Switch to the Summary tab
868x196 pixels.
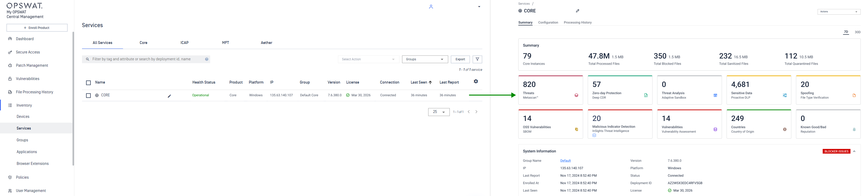click(x=525, y=23)
